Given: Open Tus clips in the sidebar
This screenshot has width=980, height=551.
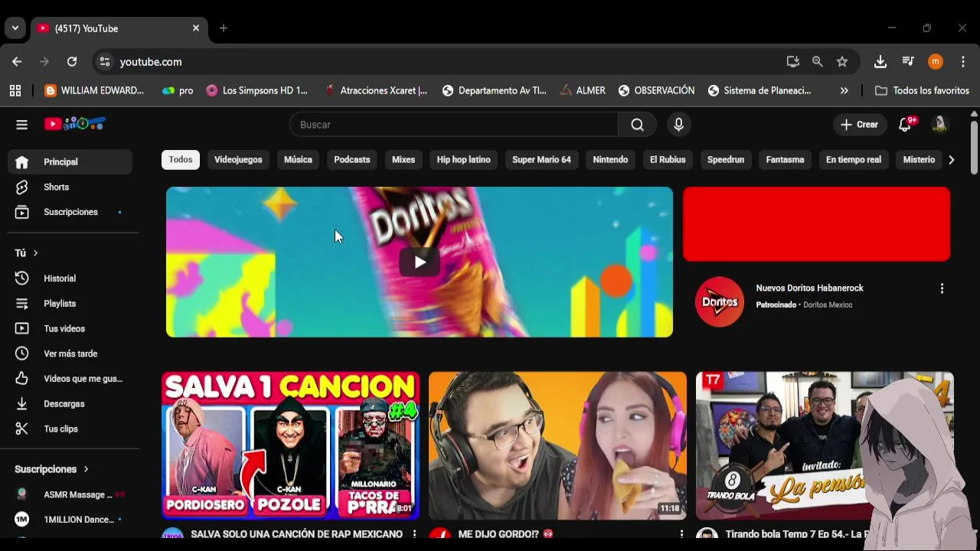Looking at the screenshot, I should (70, 429).
